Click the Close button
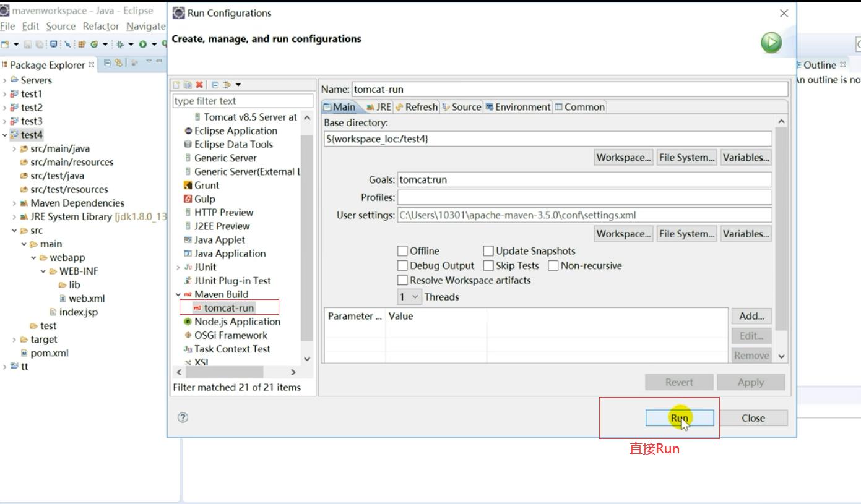 (x=753, y=418)
